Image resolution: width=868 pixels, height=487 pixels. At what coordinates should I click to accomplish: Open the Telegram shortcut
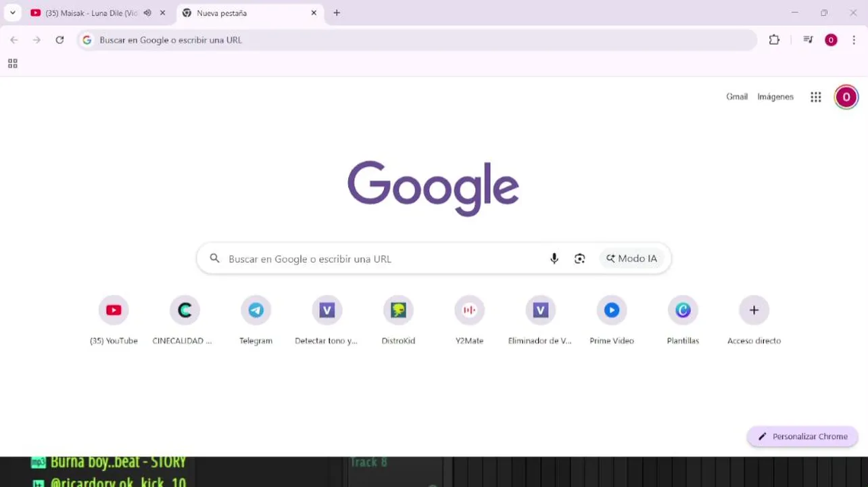pyautogui.click(x=256, y=320)
